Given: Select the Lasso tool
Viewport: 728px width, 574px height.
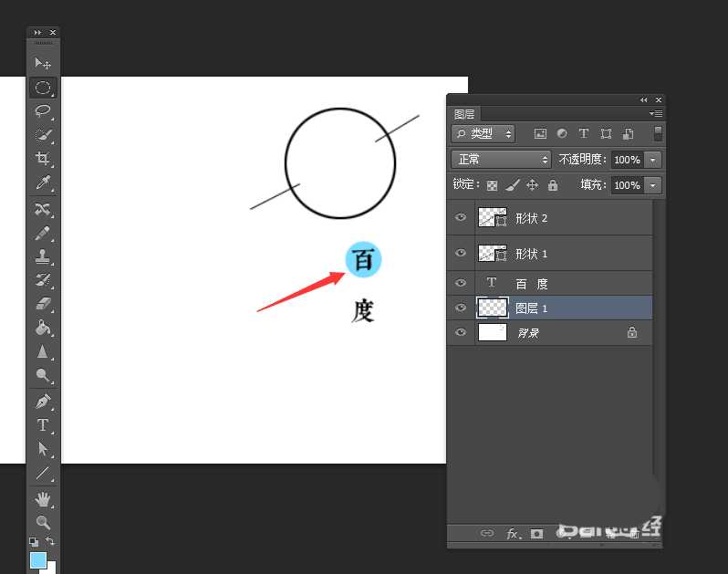Looking at the screenshot, I should click(42, 110).
